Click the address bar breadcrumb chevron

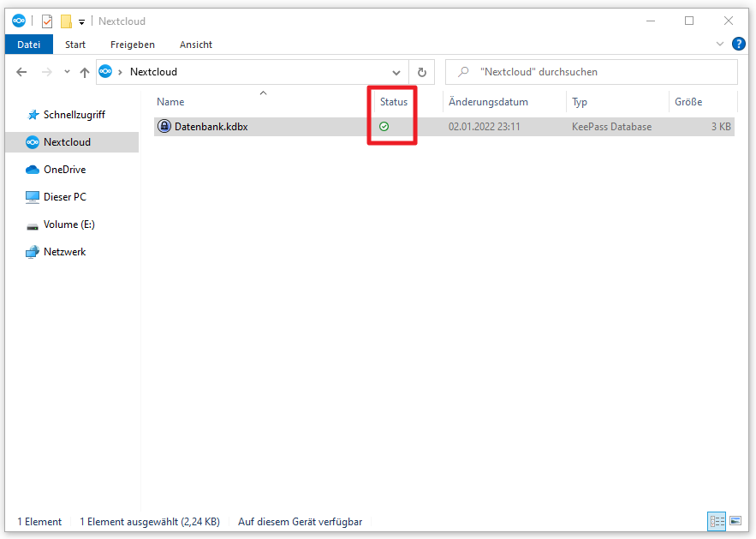coord(120,72)
